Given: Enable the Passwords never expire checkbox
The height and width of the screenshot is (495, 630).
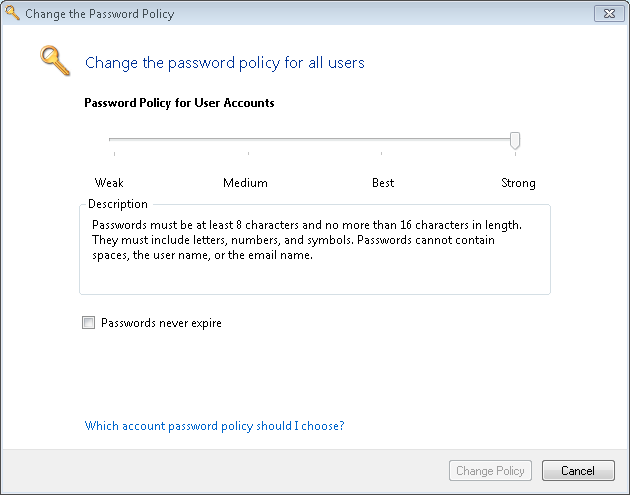Looking at the screenshot, I should [x=89, y=323].
